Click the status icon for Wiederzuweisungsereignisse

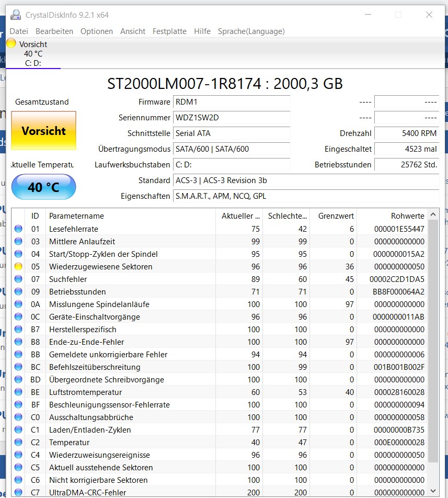click(18, 455)
